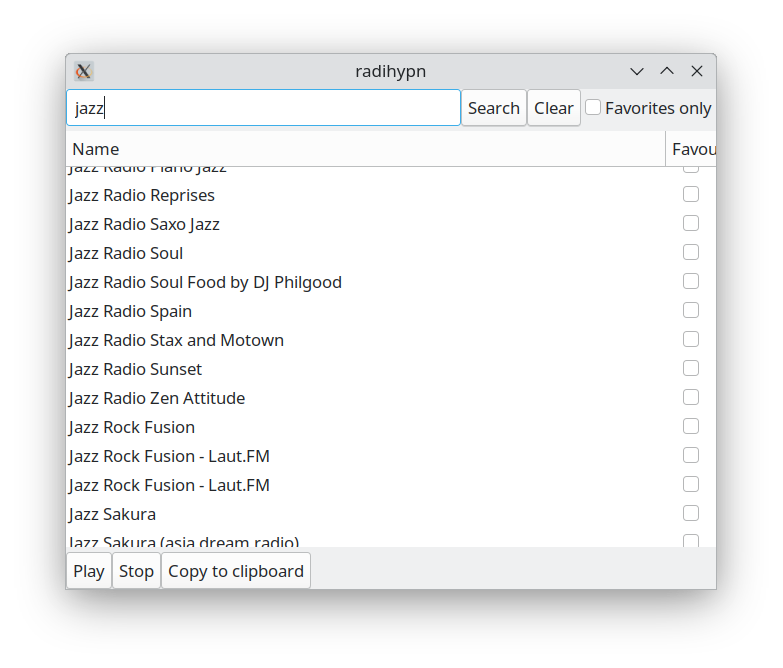This screenshot has height=668, width=783.
Task: Check favourite box for Jazz Radio Saxo Jazz
Action: [x=691, y=223]
